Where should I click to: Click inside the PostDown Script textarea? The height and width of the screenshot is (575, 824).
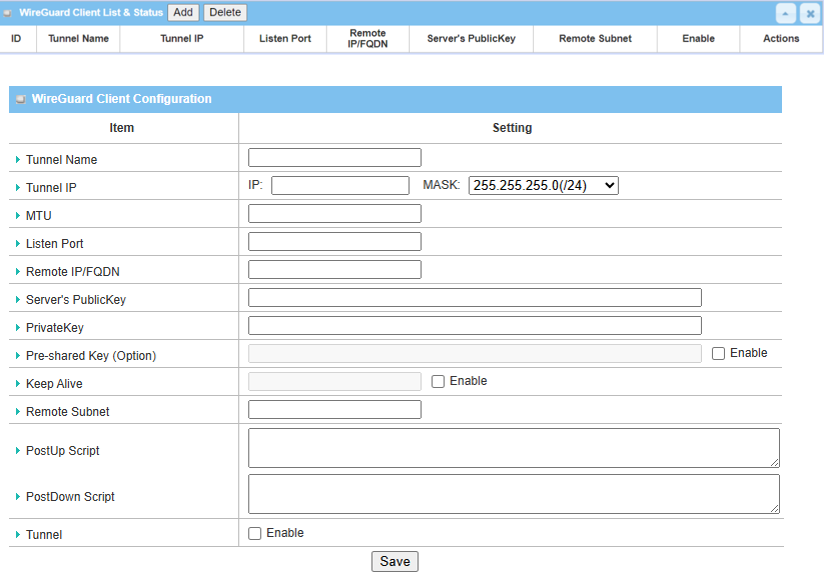pyautogui.click(x=513, y=494)
